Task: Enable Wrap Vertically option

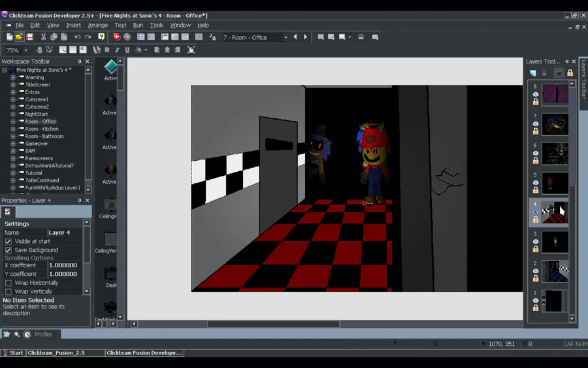Action: (x=8, y=292)
